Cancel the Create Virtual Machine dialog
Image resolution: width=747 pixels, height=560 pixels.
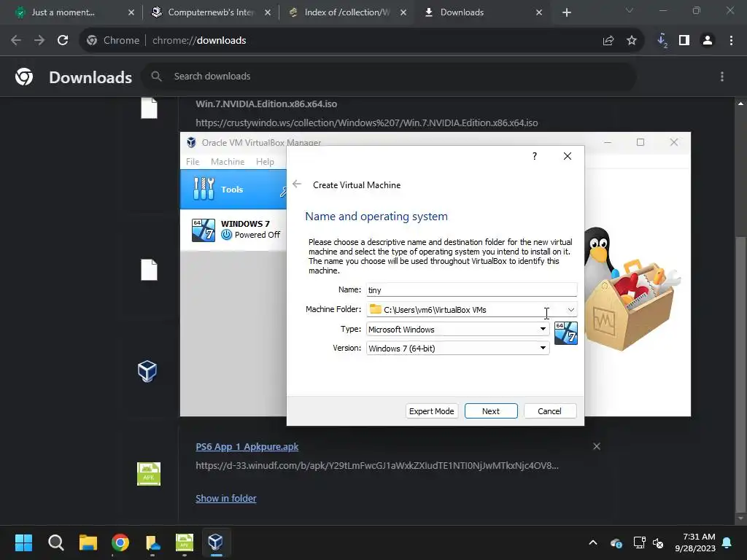550,411
